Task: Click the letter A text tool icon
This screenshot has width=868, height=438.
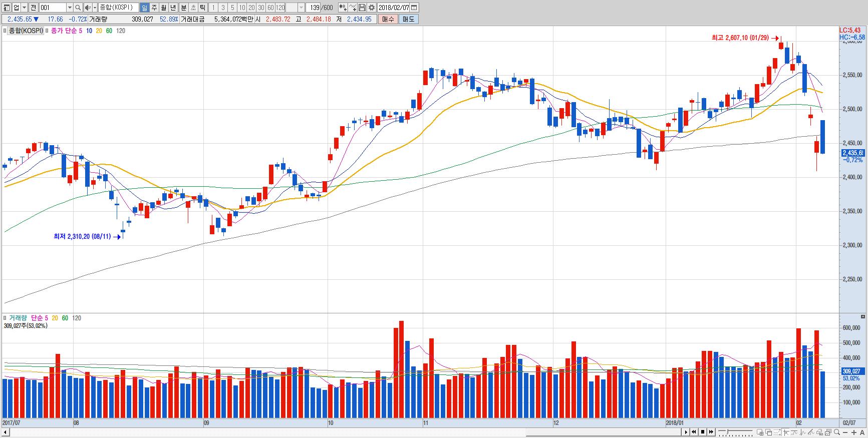Action: pos(862,432)
